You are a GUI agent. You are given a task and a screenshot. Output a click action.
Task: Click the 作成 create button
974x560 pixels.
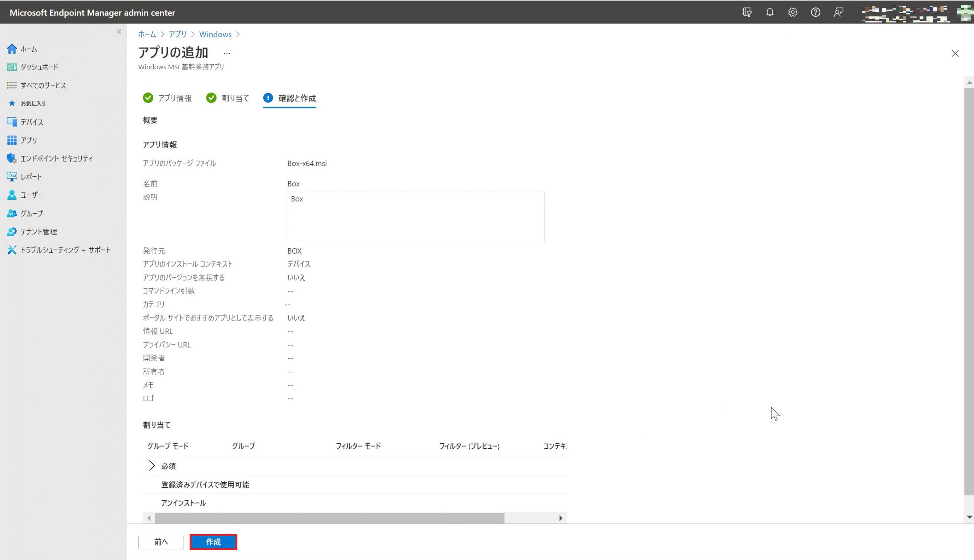tap(213, 542)
